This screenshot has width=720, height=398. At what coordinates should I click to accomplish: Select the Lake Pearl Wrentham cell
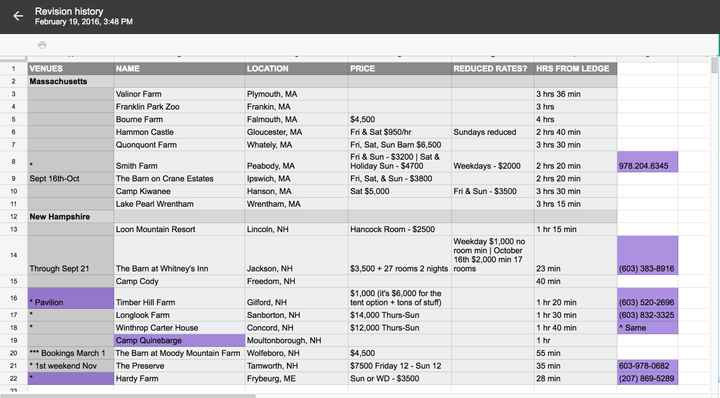pyautogui.click(x=179, y=204)
